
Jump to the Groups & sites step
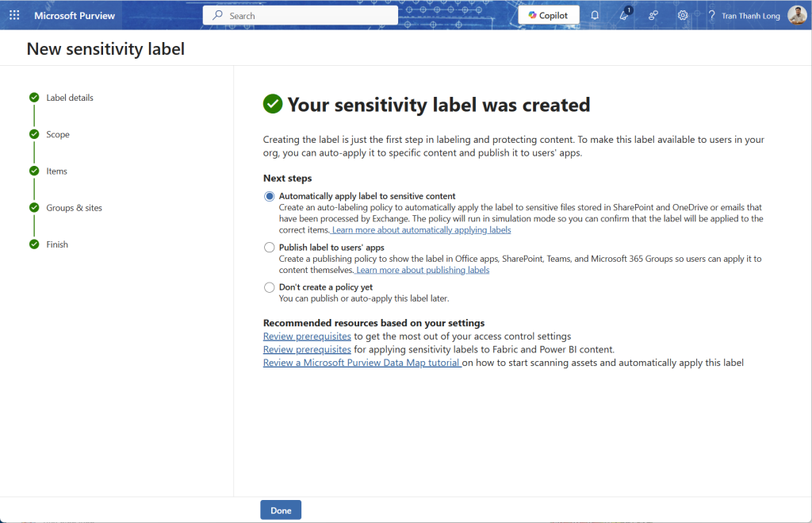pos(74,208)
